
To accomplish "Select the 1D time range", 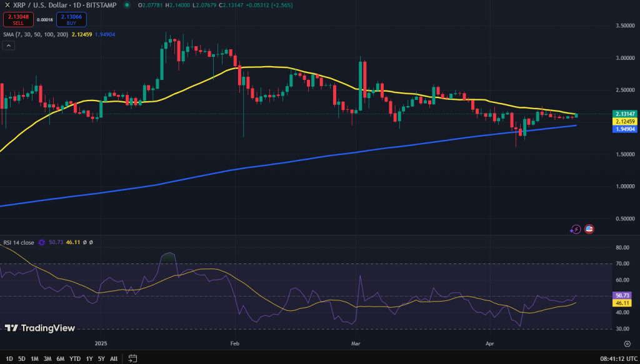I will point(9,359).
